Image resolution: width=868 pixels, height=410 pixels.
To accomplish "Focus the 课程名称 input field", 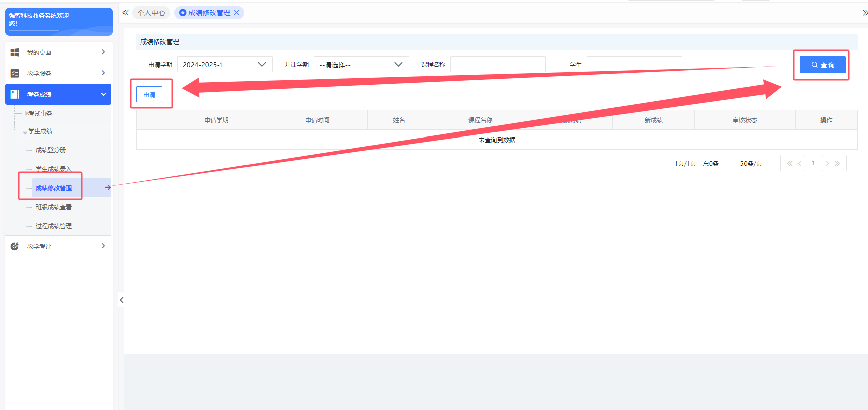I will 498,65.
